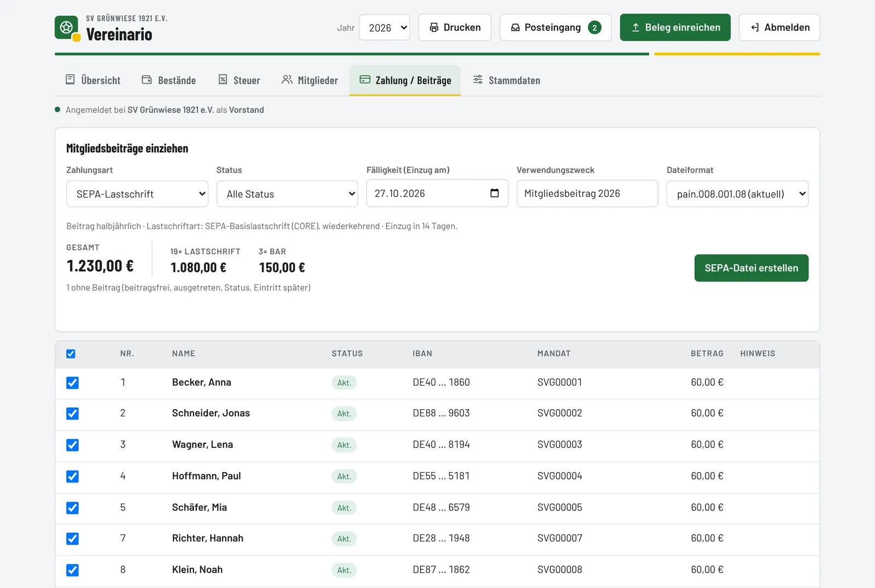875x588 pixels.
Task: Click the SEPA-Datei erstellen button
Action: pyautogui.click(x=751, y=268)
